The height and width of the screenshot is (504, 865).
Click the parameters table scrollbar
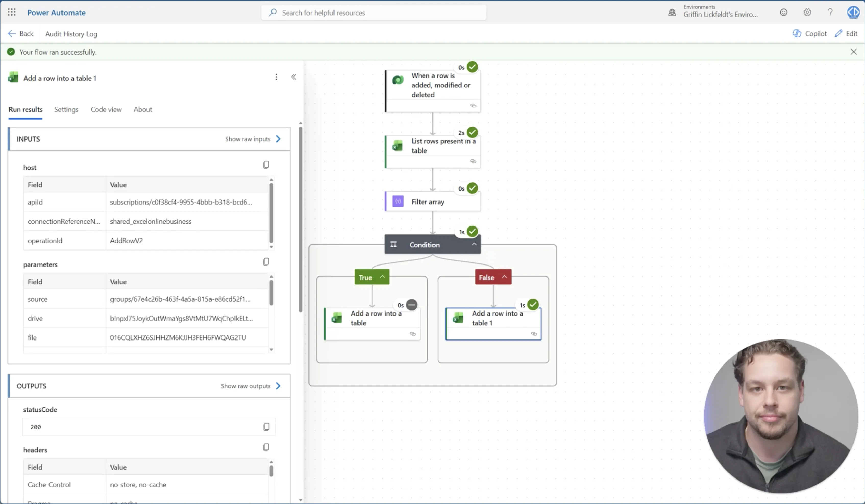pyautogui.click(x=271, y=293)
